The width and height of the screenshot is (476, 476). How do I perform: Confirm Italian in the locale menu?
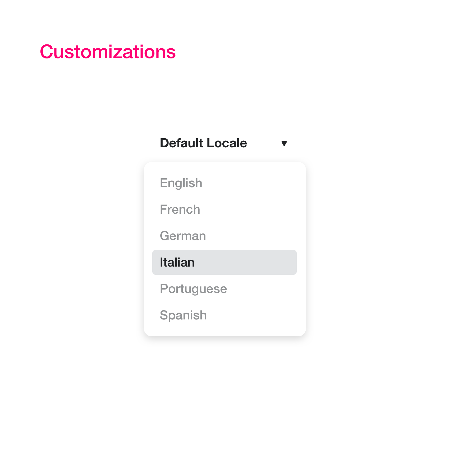coord(224,262)
